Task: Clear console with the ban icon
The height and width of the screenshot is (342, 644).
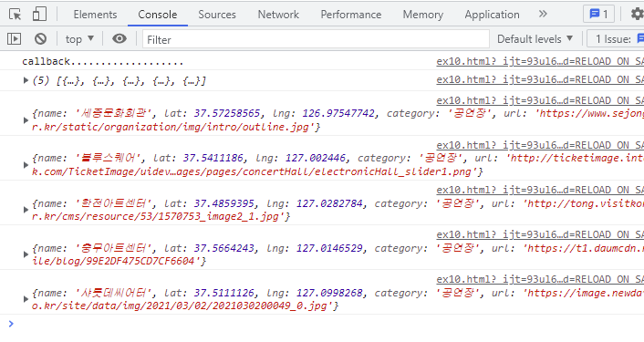Action: pos(40,39)
